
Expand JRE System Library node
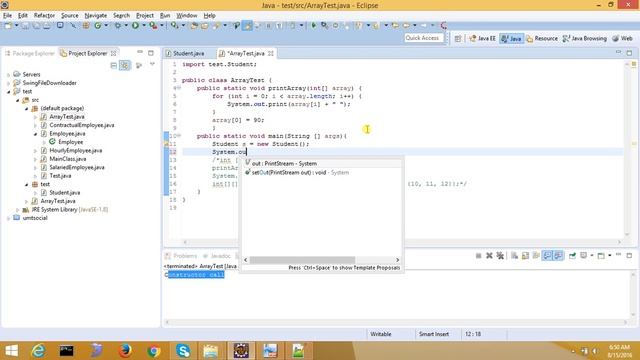(18, 210)
